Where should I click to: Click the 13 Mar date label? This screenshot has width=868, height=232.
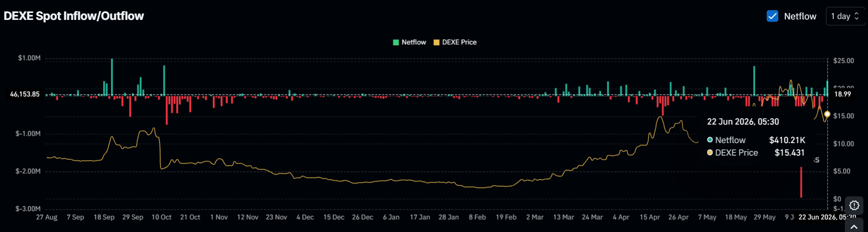click(x=564, y=217)
